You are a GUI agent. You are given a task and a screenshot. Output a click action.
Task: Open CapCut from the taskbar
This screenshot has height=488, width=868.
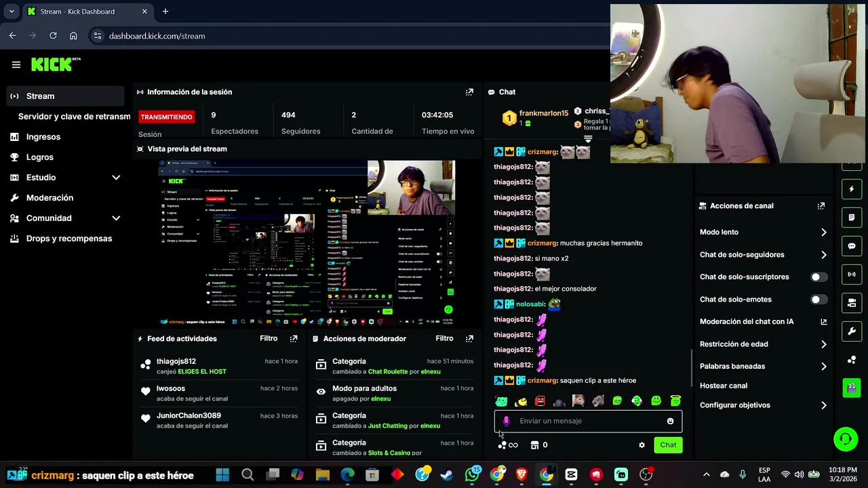coord(571,475)
